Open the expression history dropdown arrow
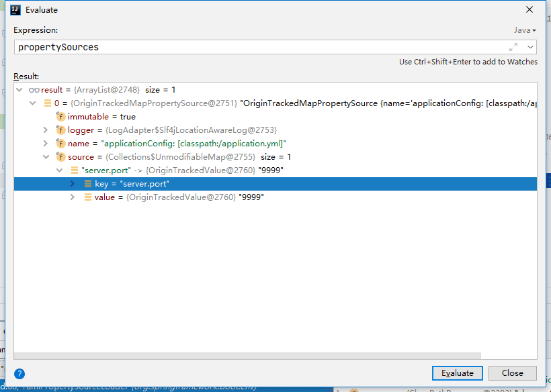 [531, 47]
